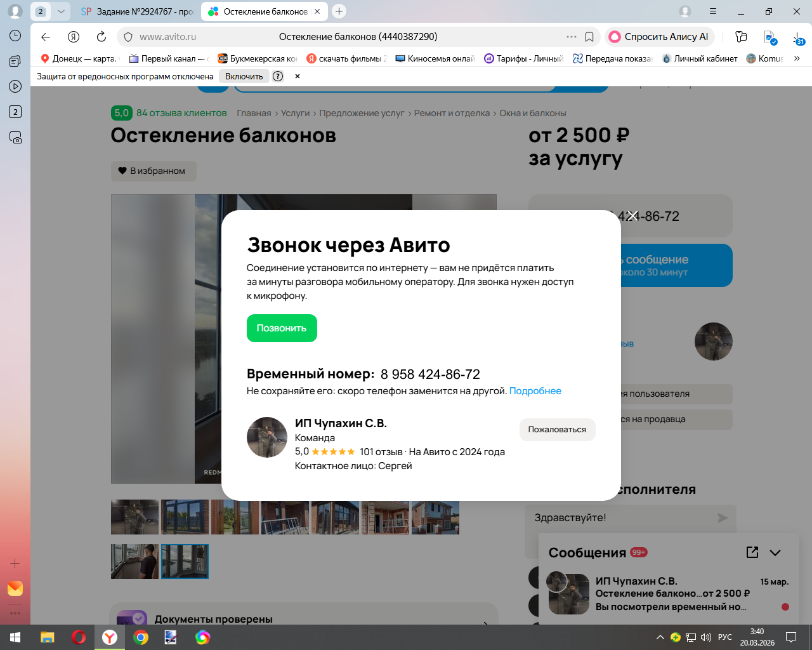Collapse the Сообщения panel with chevron

pos(775,553)
